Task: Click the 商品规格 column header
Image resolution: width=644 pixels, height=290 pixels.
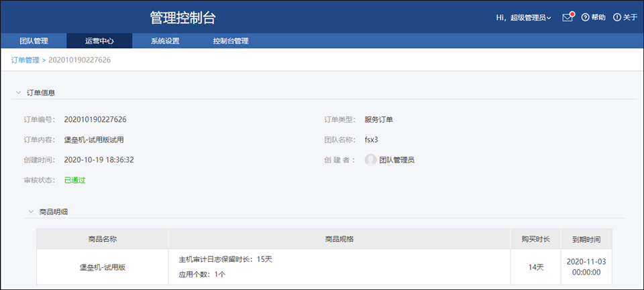Action: click(x=339, y=239)
